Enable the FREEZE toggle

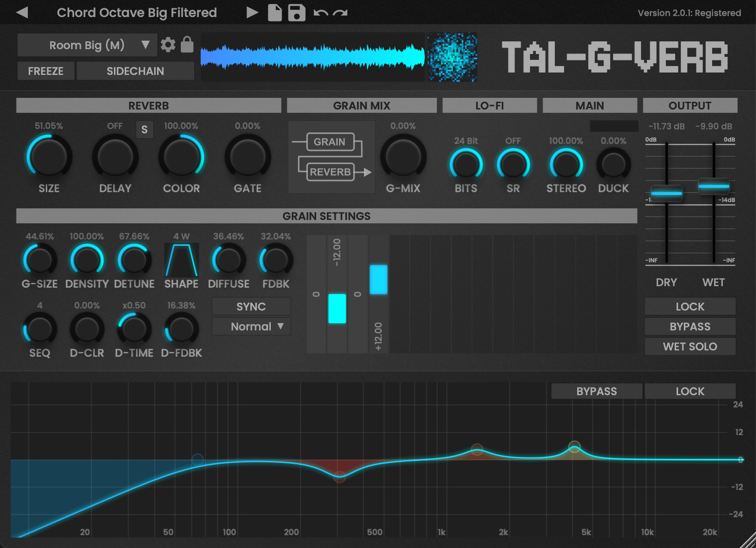point(46,71)
